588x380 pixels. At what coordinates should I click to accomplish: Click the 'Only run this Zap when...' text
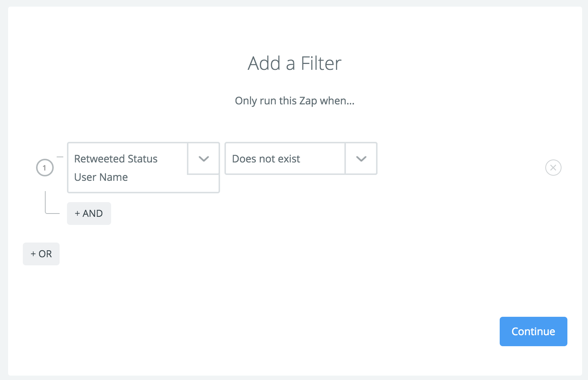(x=294, y=101)
